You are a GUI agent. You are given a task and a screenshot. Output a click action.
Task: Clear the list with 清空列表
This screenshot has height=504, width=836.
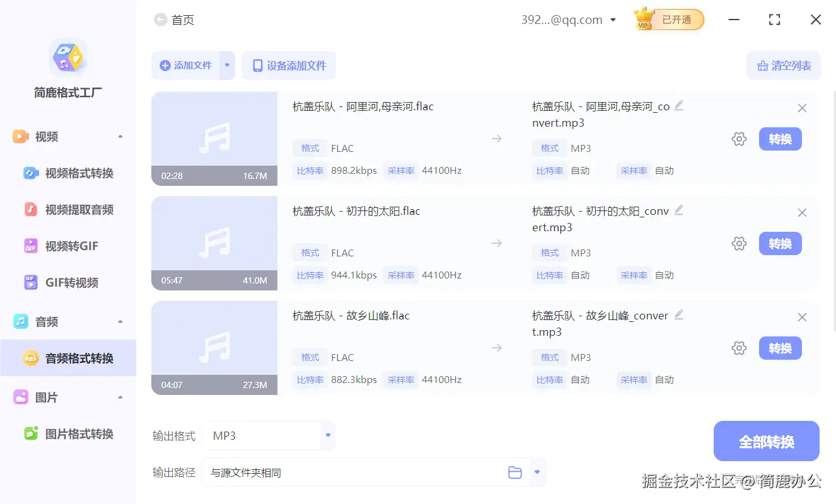coord(784,65)
